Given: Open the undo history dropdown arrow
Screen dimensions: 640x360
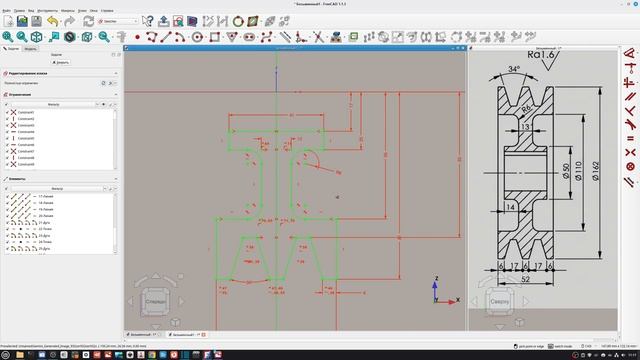Looking at the screenshot, I should [60, 21].
